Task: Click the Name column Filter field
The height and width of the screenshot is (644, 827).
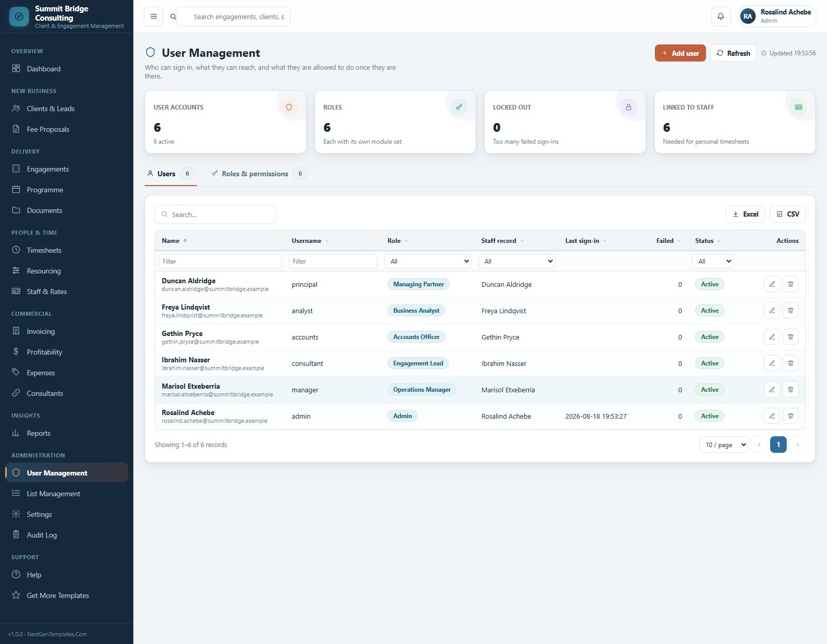Action: click(x=220, y=261)
